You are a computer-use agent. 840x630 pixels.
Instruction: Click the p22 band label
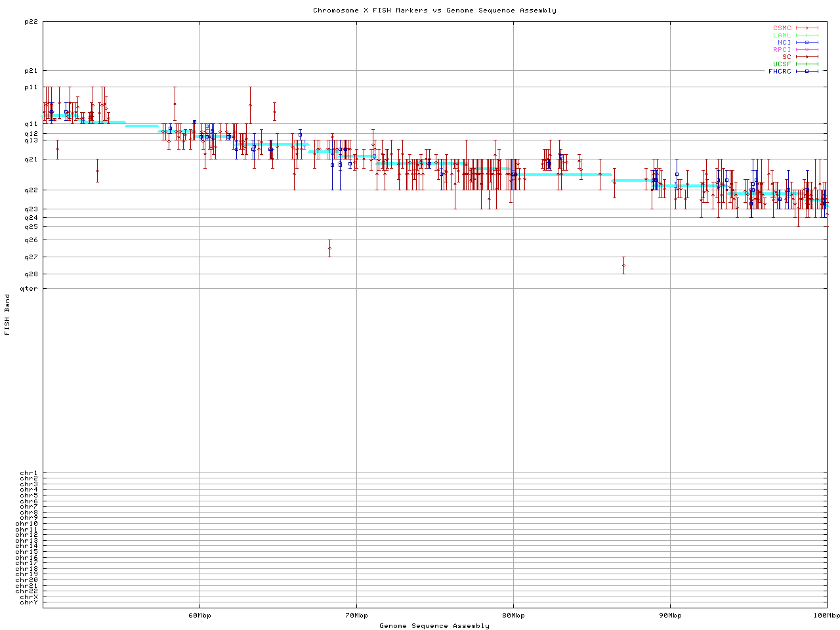click(31, 22)
